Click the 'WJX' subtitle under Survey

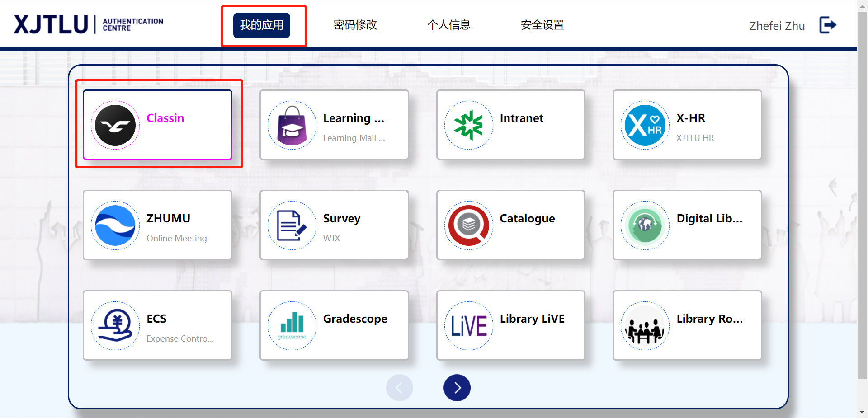[x=331, y=238]
